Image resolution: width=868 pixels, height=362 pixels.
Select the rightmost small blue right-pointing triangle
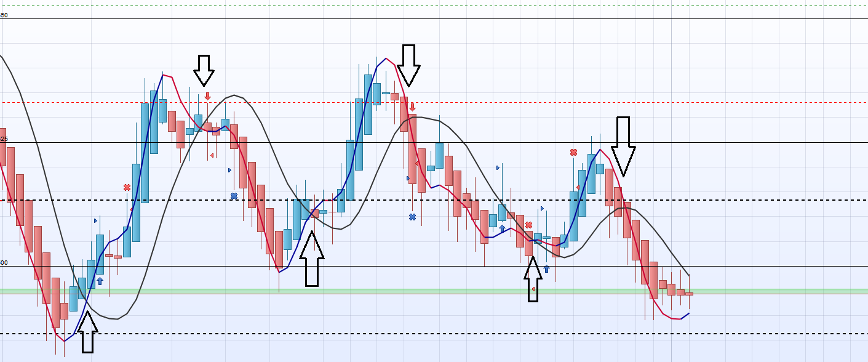(x=542, y=209)
